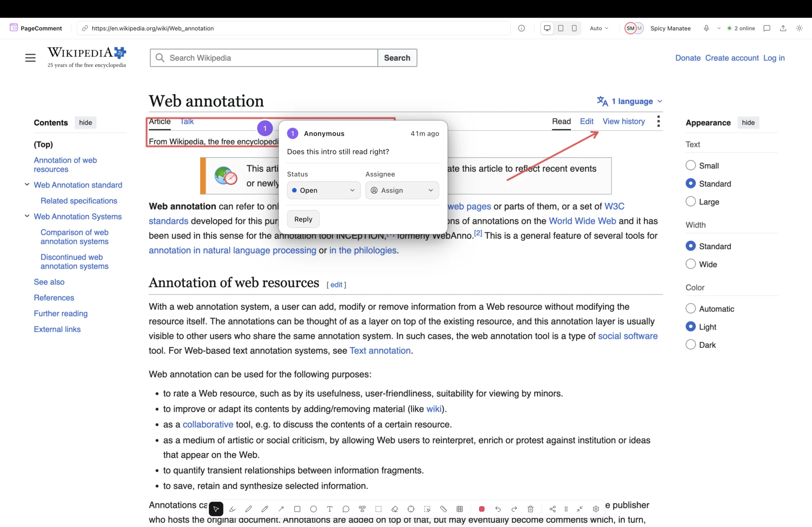Toggle the light theme sun icon
This screenshot has width=812, height=527.
800,28
